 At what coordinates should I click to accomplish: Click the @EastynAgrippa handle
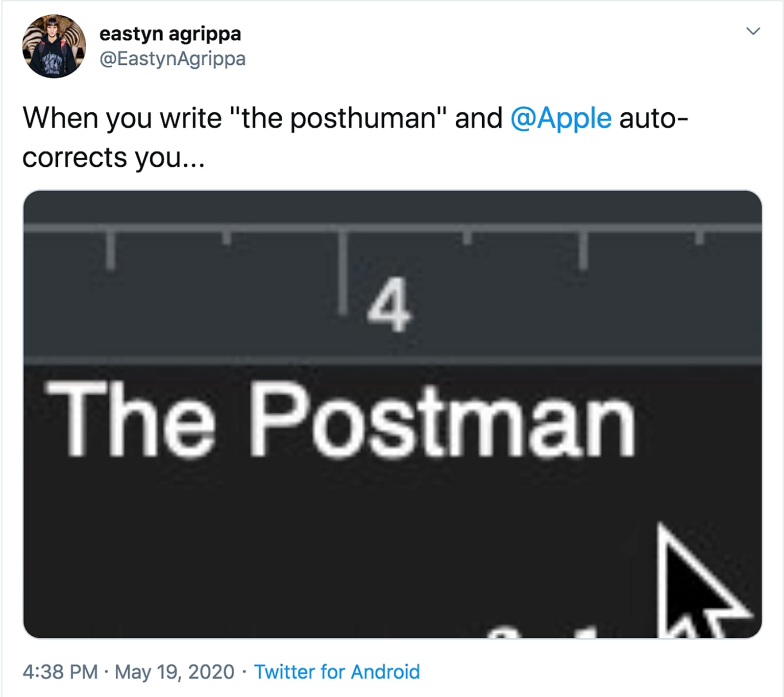(x=172, y=59)
